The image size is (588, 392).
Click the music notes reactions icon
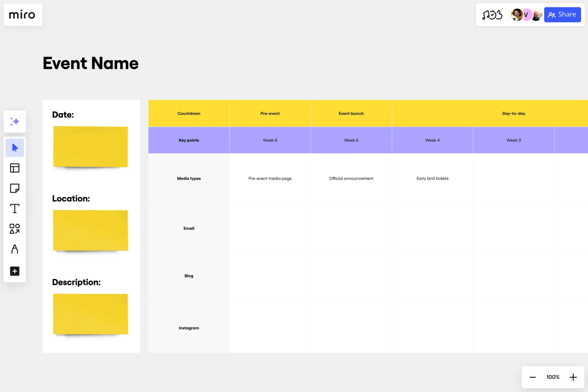click(x=492, y=15)
